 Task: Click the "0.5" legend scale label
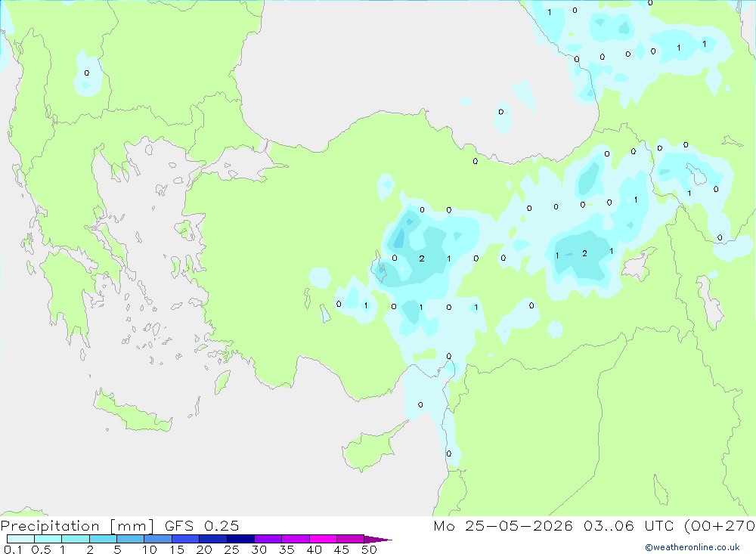pyautogui.click(x=41, y=549)
